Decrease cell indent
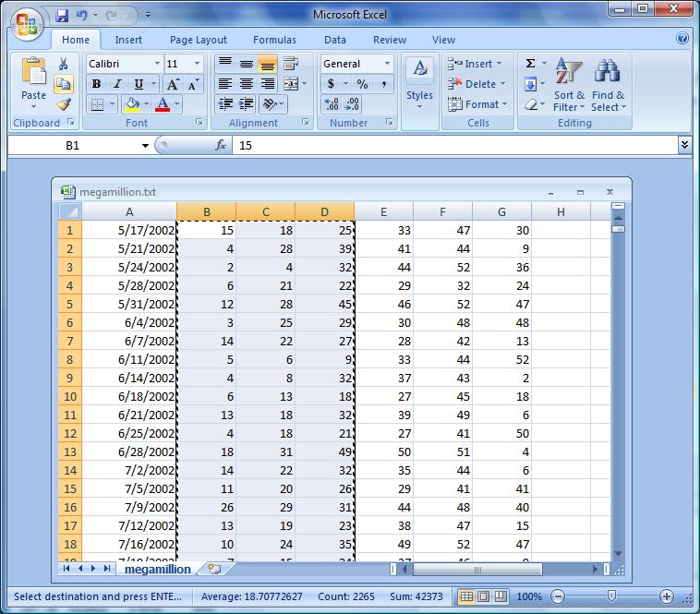The height and width of the screenshot is (614, 700). tap(225, 104)
